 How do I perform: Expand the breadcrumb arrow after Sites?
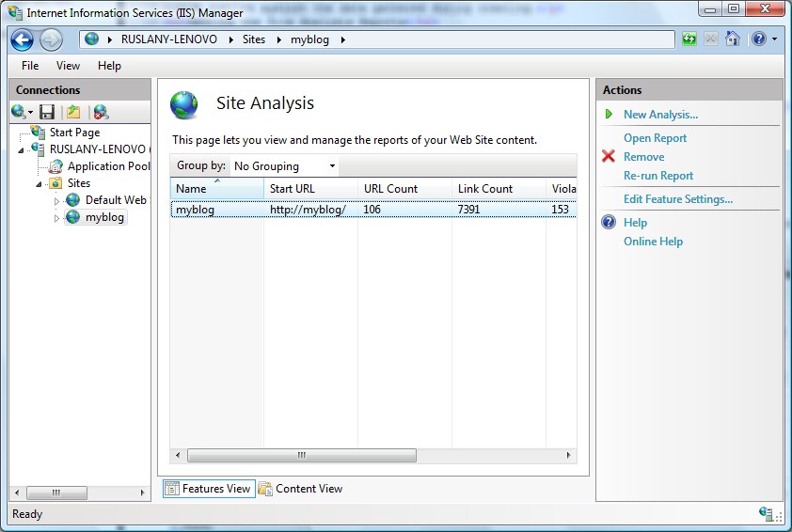tap(278, 39)
